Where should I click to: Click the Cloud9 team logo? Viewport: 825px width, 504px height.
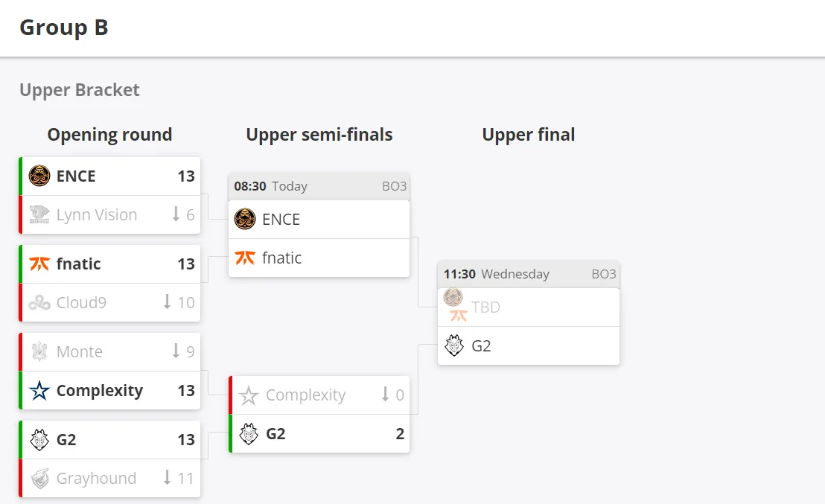tap(39, 302)
